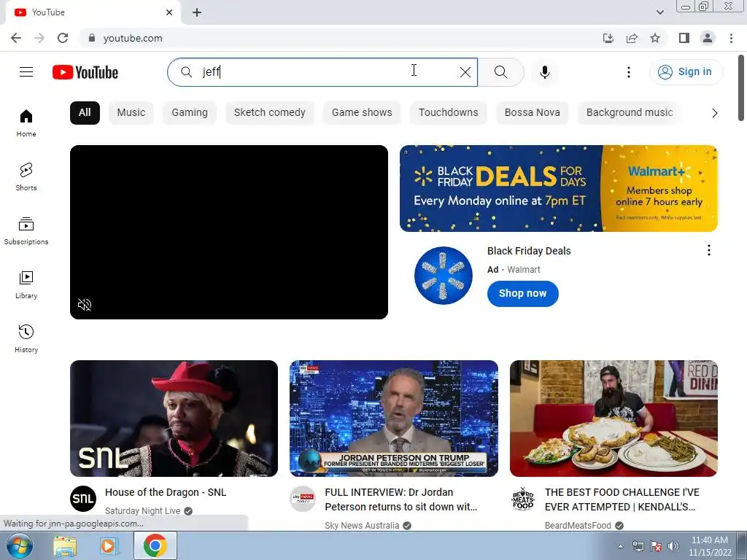Select the Music filter chip

tap(131, 113)
